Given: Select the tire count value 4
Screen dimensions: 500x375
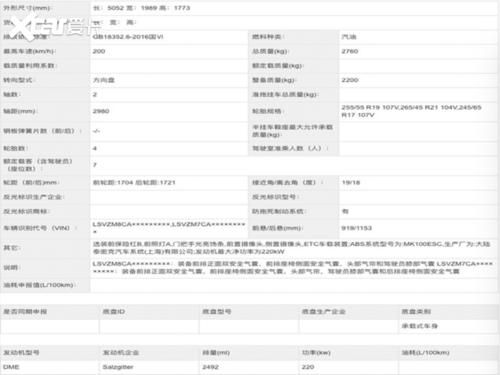Looking at the screenshot, I should coord(95,148).
